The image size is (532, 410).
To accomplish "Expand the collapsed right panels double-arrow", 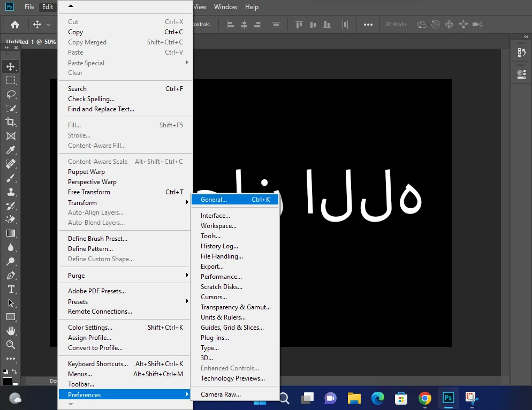I will pyautogui.click(x=526, y=36).
